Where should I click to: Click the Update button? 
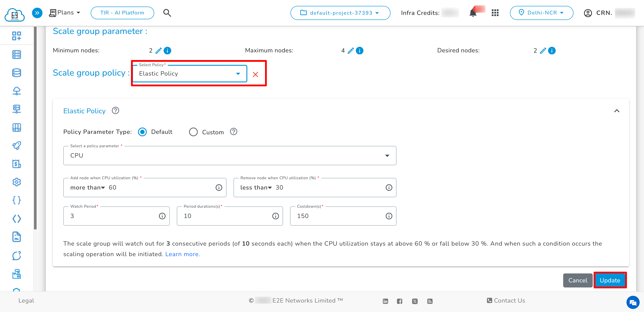click(610, 280)
